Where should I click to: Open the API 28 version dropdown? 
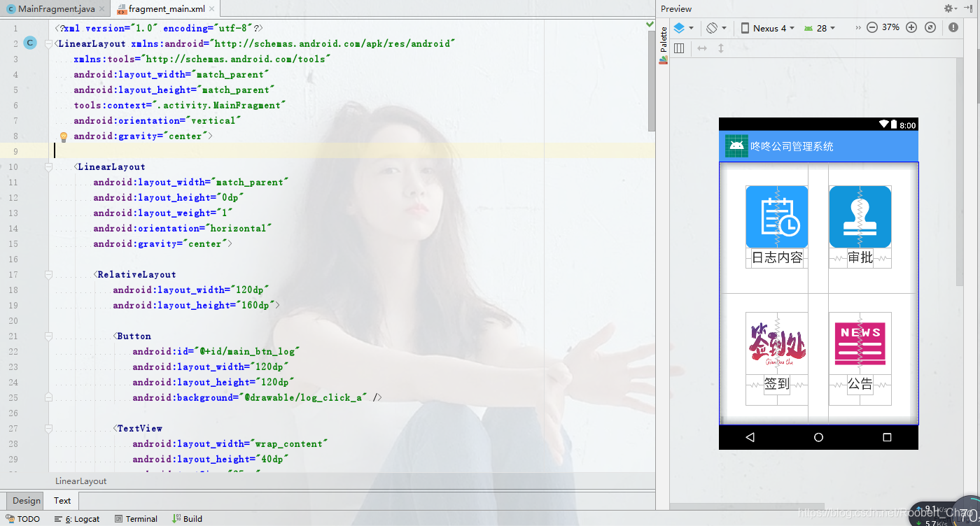[820, 28]
